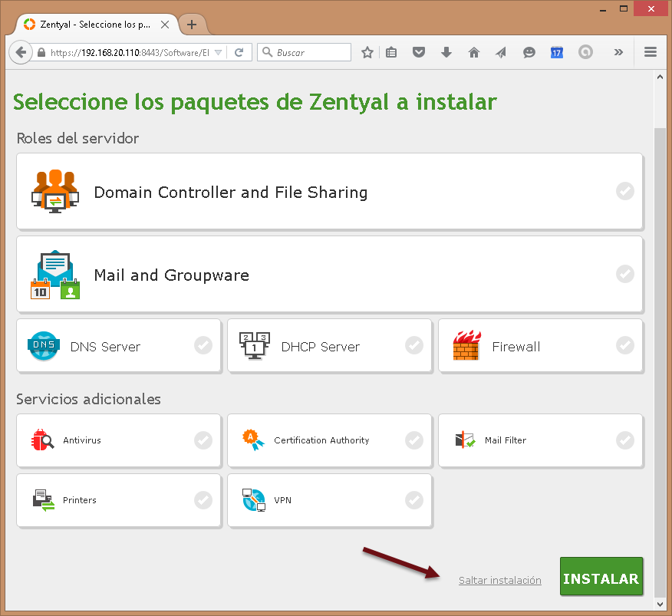The height and width of the screenshot is (616, 672).
Task: Click the Certification Authority badge icon
Action: point(253,440)
